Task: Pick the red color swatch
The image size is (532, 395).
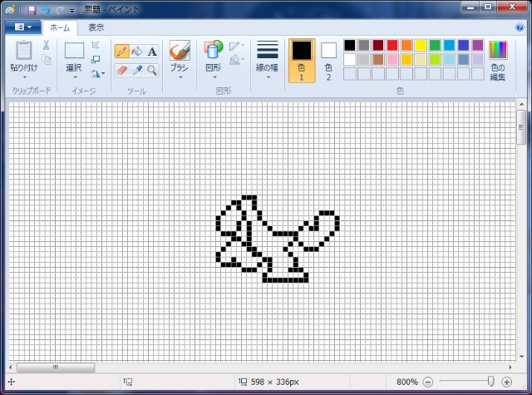Action: click(392, 45)
